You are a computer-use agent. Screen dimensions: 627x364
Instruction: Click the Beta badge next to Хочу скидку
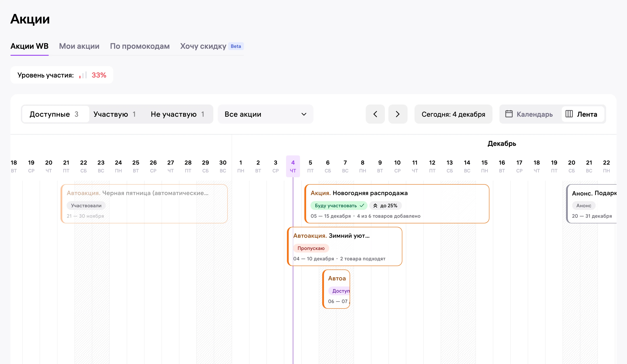click(236, 46)
